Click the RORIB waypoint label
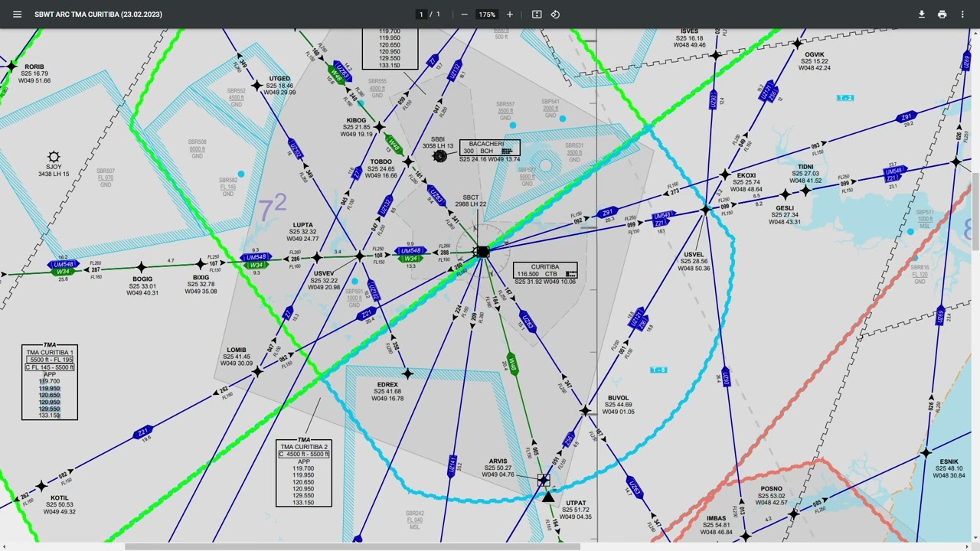 (34, 73)
